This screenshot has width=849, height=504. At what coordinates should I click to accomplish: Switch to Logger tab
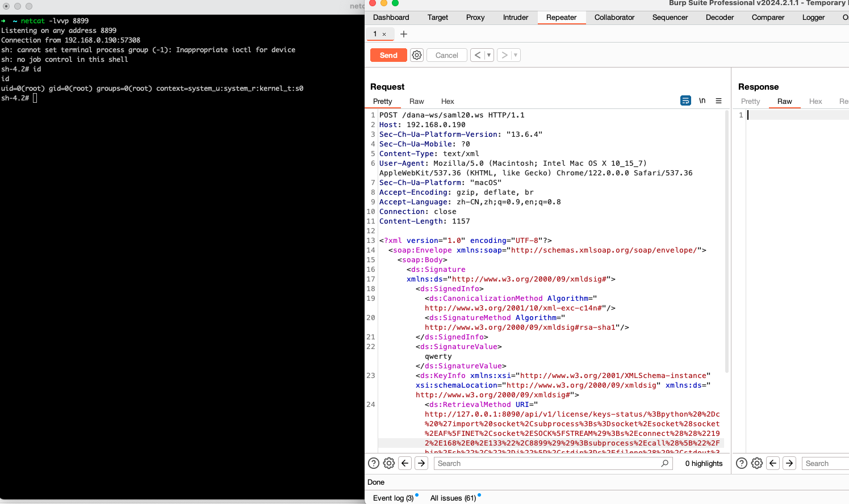coord(813,18)
